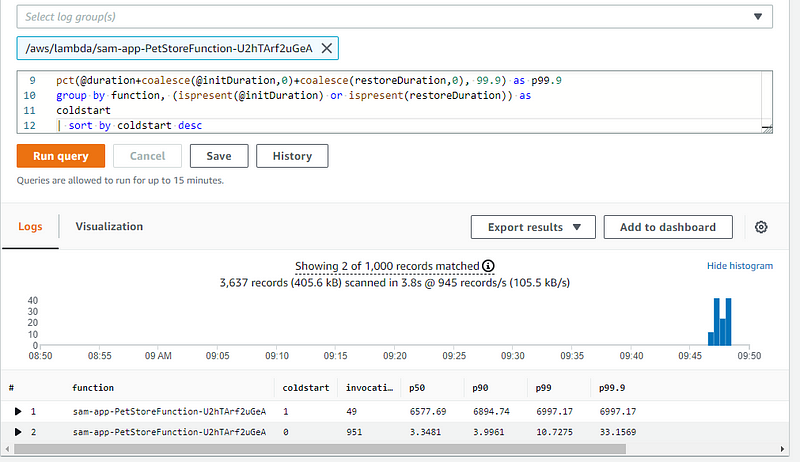The width and height of the screenshot is (800, 462).
Task: Click coldstart value 0 in row 2
Action: [x=286, y=432]
